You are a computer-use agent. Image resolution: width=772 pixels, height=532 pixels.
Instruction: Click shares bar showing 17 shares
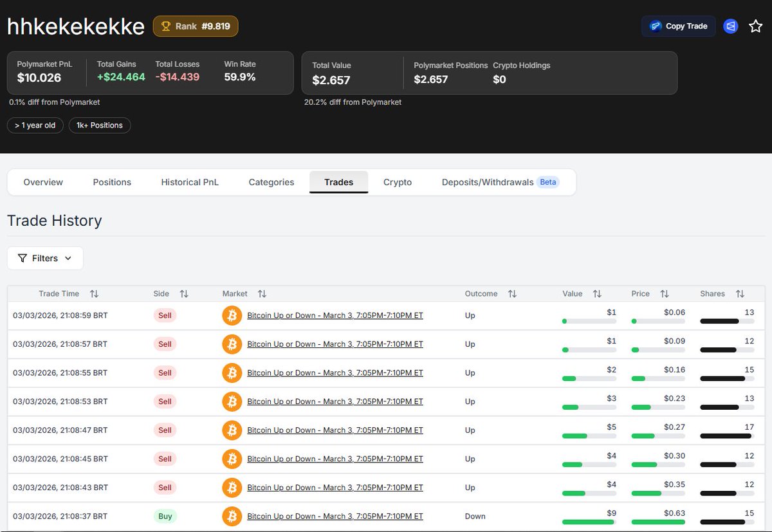click(727, 436)
